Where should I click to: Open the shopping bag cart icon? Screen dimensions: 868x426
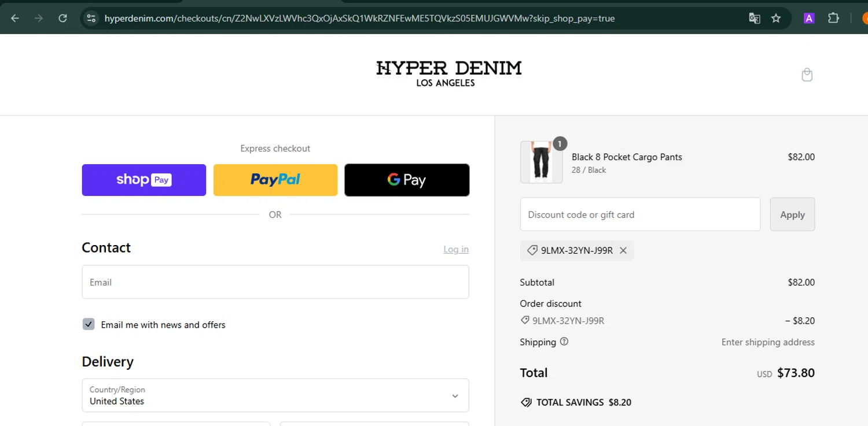(x=807, y=75)
